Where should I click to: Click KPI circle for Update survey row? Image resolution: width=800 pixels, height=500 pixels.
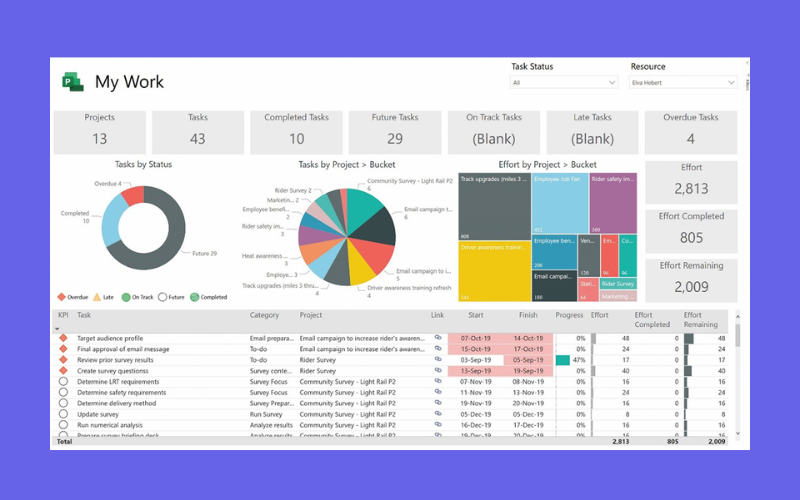[x=63, y=414]
